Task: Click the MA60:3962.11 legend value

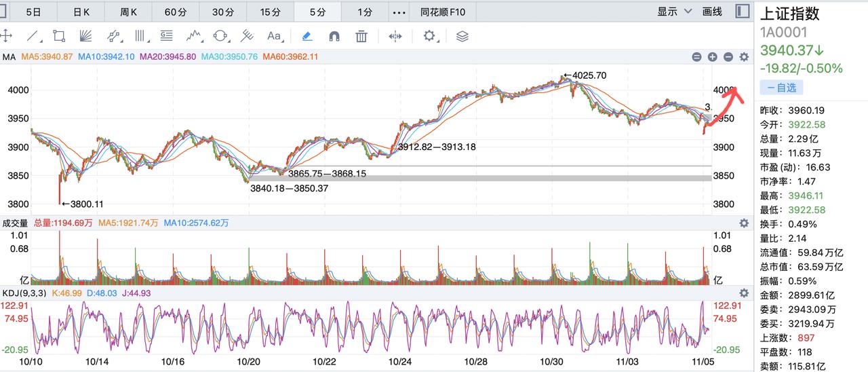Action: tap(290, 57)
